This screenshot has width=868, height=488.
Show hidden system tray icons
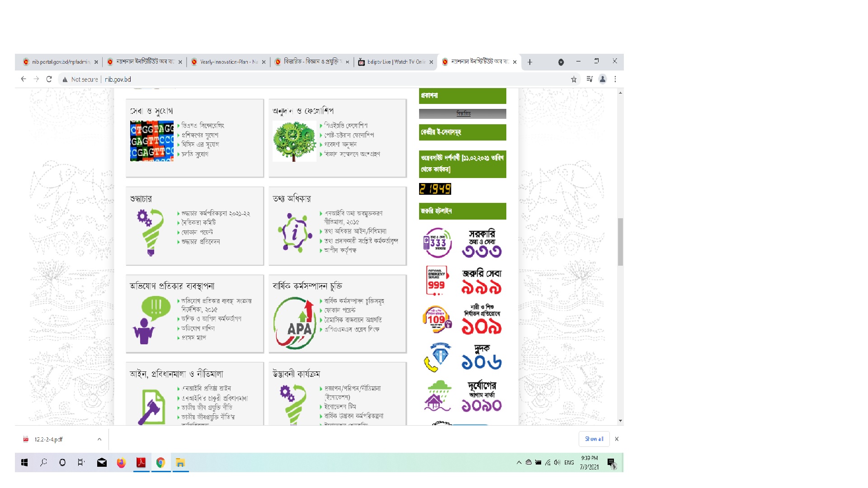(519, 462)
